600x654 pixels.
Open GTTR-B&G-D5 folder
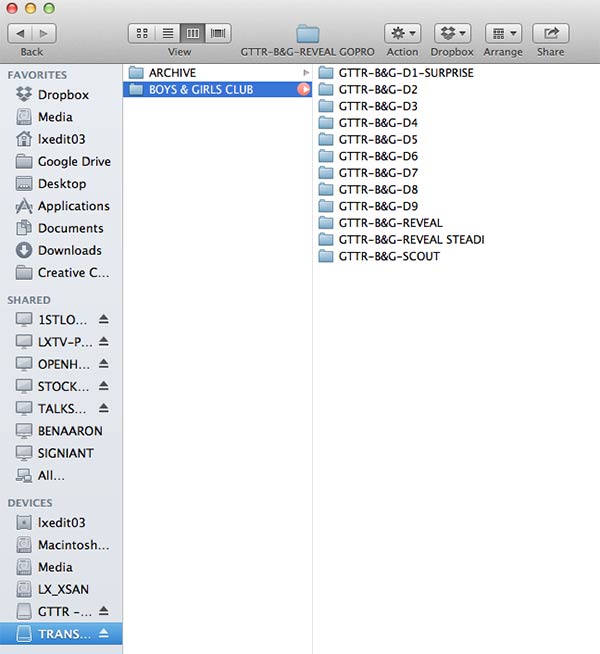point(368,139)
